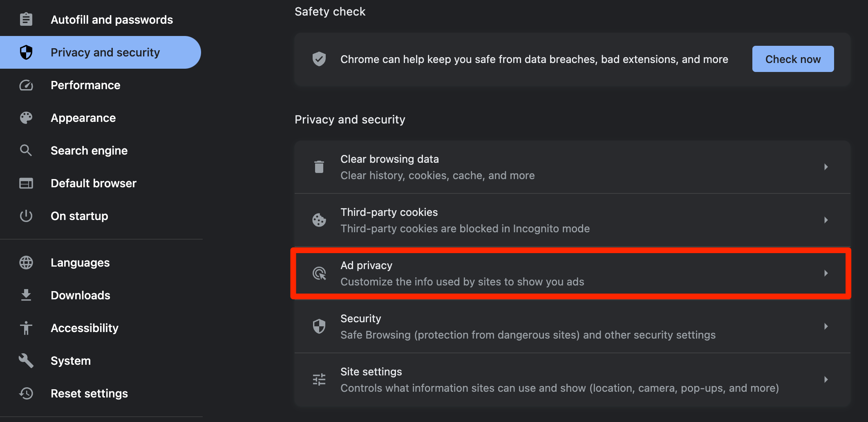The width and height of the screenshot is (868, 422).
Task: Click the Search engine magnifier icon
Action: click(26, 150)
